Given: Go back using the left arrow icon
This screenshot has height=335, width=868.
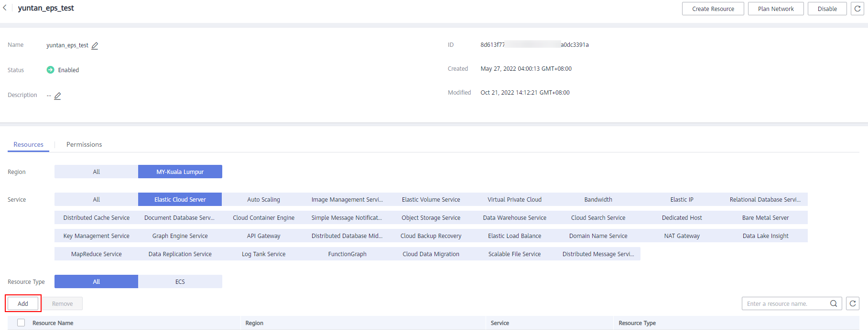Looking at the screenshot, I should pos(5,8).
